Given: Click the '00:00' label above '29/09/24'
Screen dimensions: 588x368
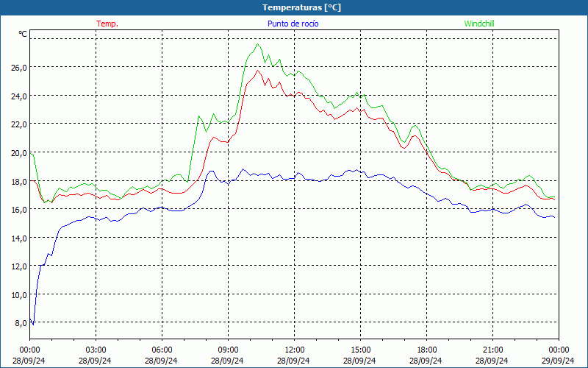Looking at the screenshot, I should (559, 350).
